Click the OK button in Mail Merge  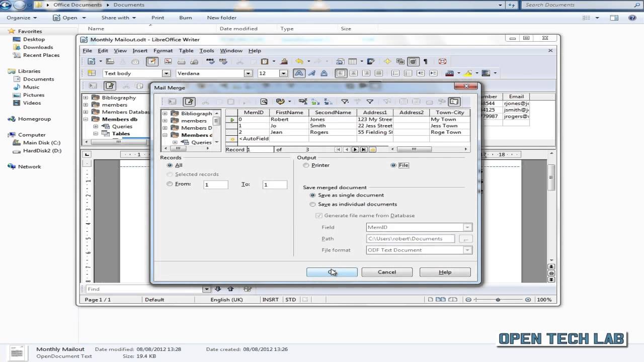332,272
